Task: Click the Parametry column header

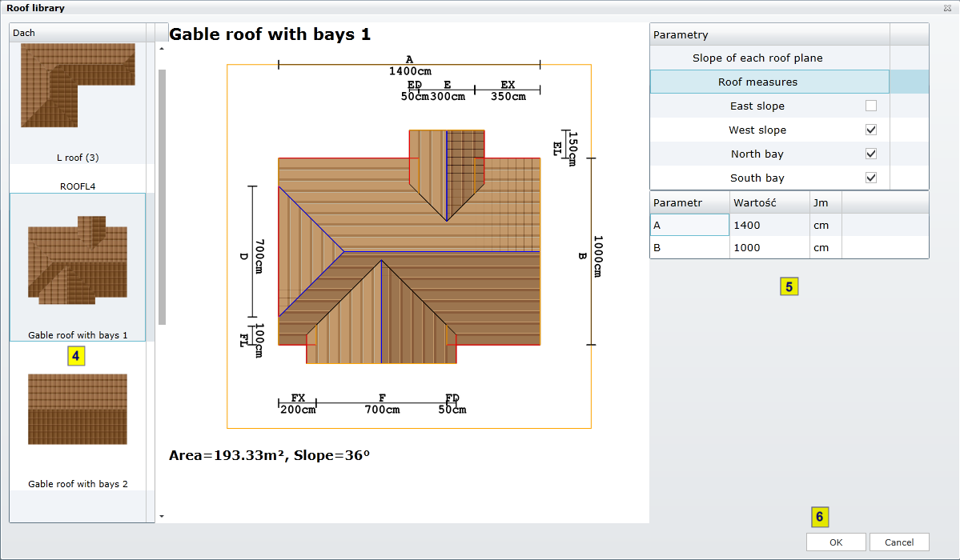Action: [769, 34]
